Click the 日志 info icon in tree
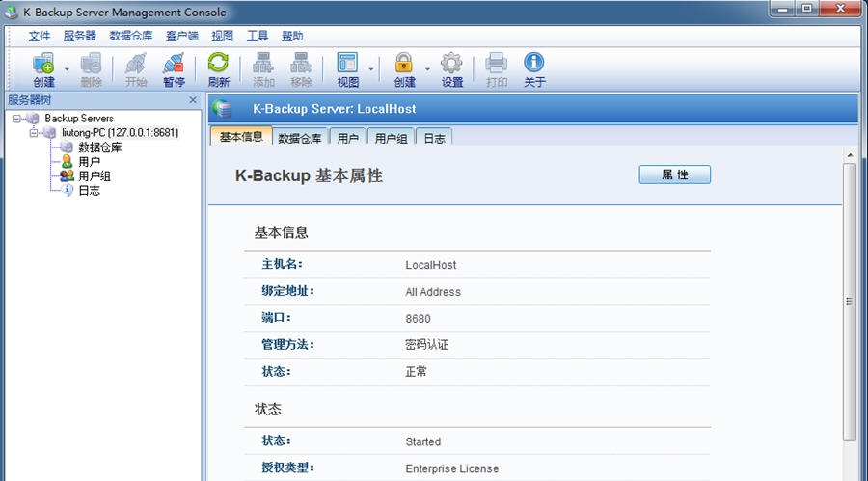The width and height of the screenshot is (868, 481). [67, 191]
